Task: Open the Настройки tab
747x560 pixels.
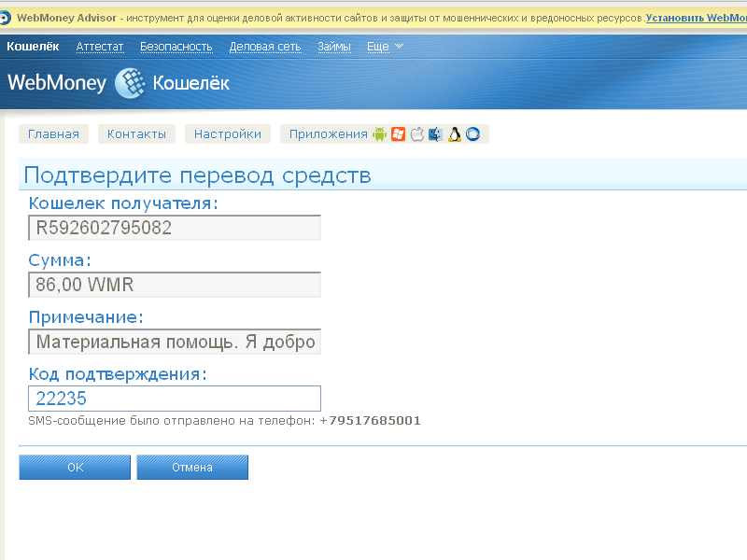Action: coord(228,134)
